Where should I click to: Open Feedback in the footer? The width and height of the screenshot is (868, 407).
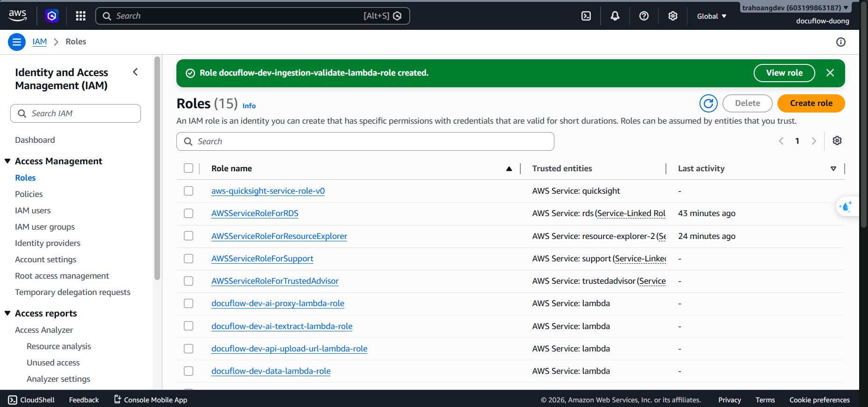tap(84, 400)
